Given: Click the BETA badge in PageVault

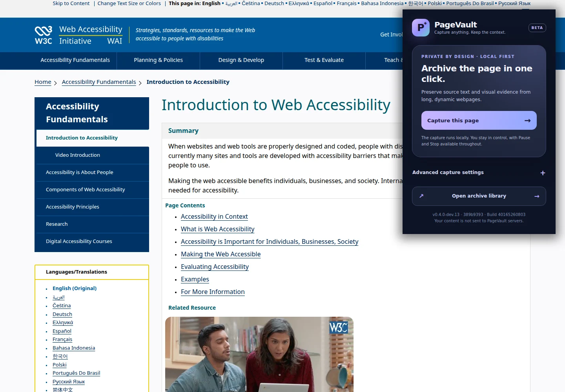Looking at the screenshot, I should pyautogui.click(x=537, y=28).
